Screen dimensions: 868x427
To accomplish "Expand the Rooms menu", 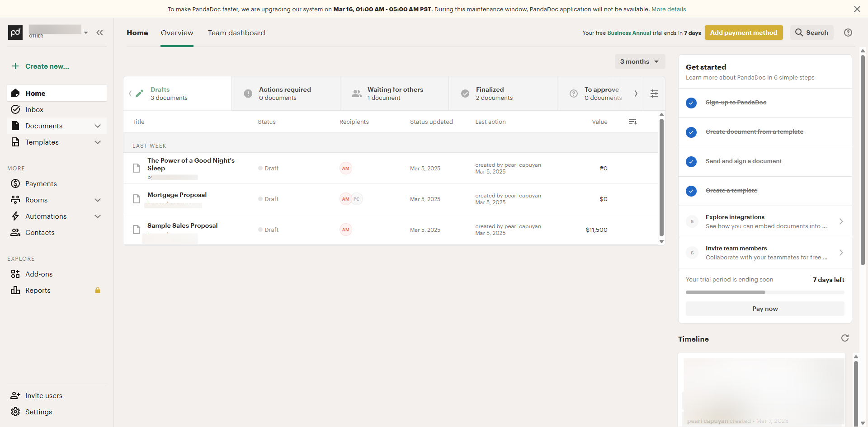I will 98,200.
